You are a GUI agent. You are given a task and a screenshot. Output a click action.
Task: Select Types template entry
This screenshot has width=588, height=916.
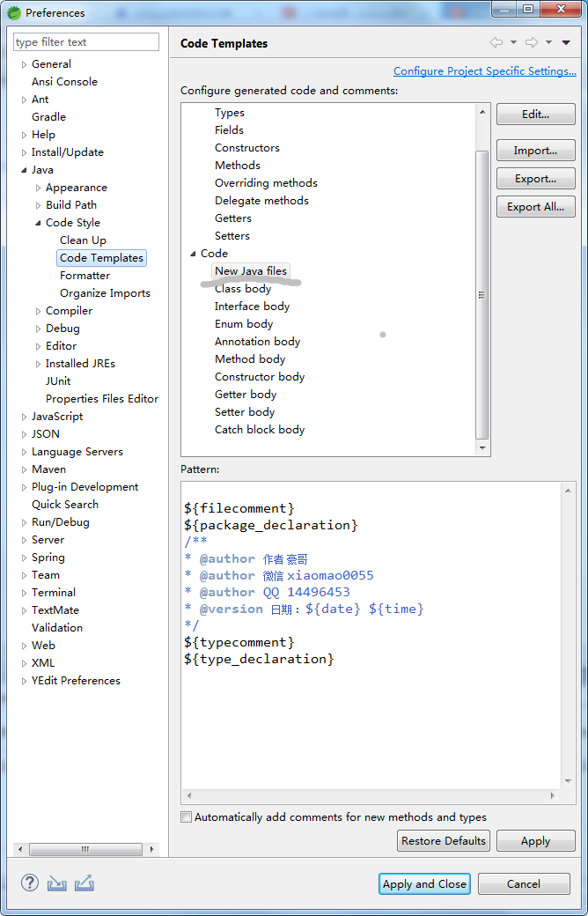coord(230,113)
